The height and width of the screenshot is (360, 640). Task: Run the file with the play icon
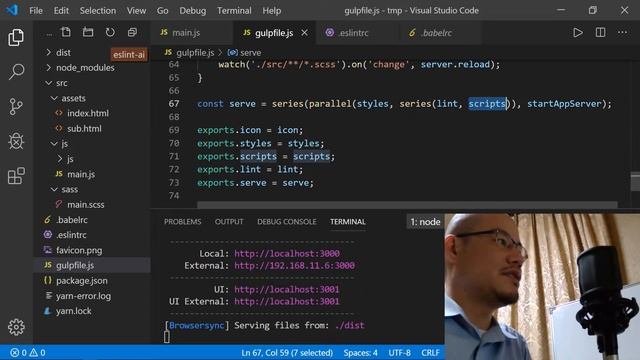click(x=578, y=33)
